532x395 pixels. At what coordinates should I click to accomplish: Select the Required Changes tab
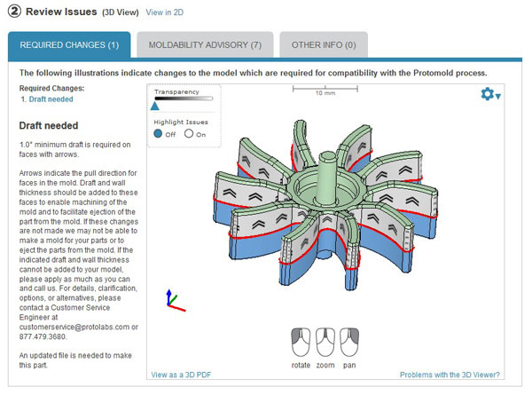69,45
